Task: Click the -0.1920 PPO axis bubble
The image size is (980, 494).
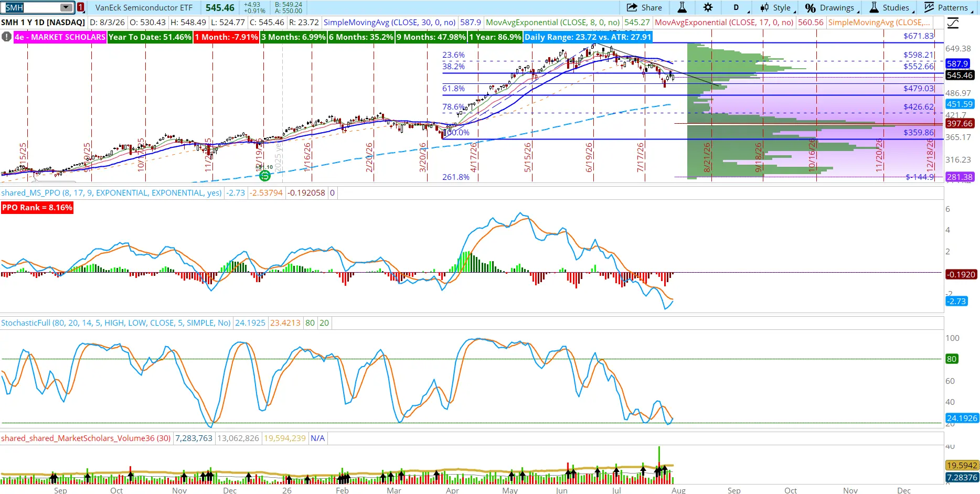Action: [961, 274]
